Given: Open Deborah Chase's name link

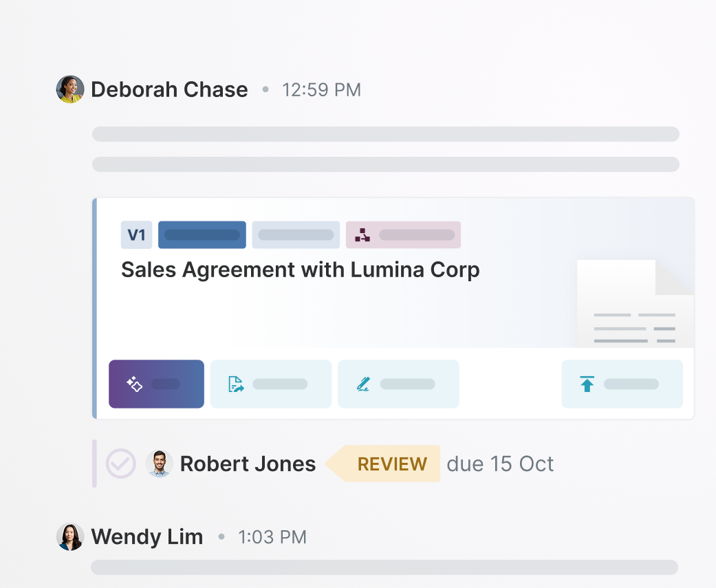Looking at the screenshot, I should click(x=169, y=89).
